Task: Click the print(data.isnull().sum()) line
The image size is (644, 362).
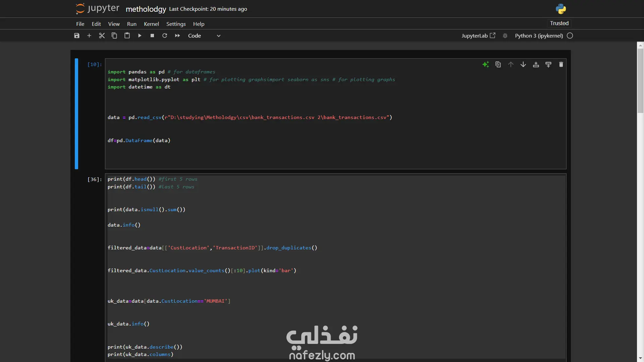Action: click(146, 209)
